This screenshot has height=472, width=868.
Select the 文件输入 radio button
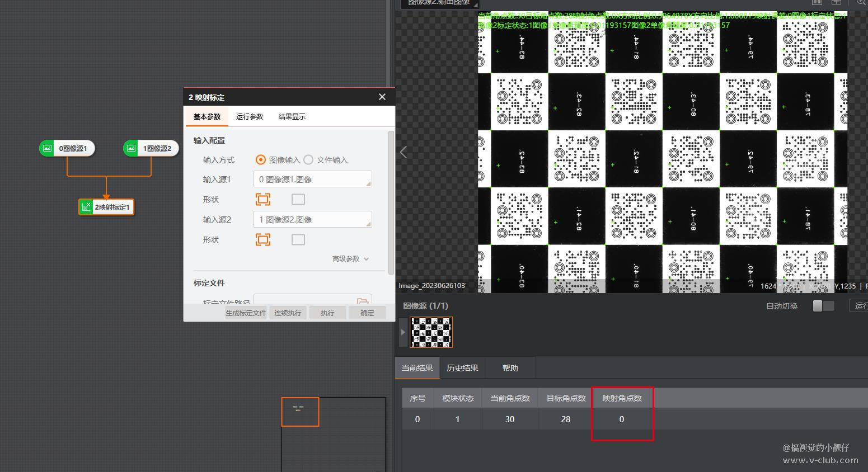click(308, 160)
